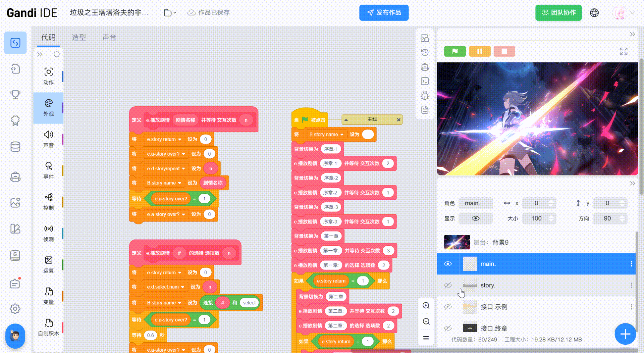
Task: Open more options for main. sprite
Action: click(631, 264)
